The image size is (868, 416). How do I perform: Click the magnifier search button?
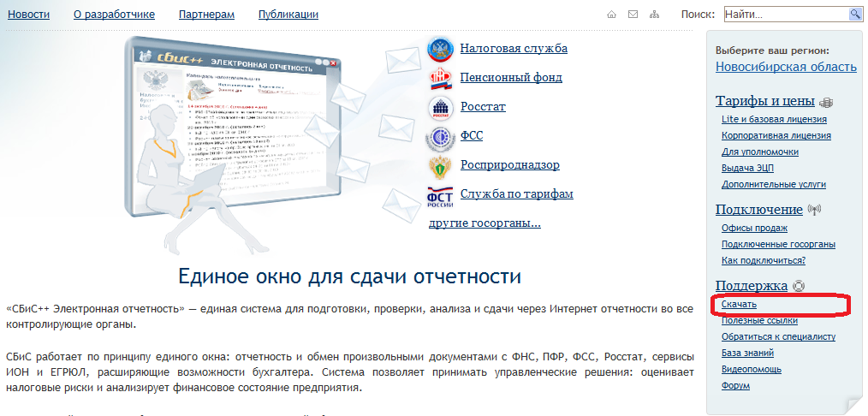[x=854, y=15]
